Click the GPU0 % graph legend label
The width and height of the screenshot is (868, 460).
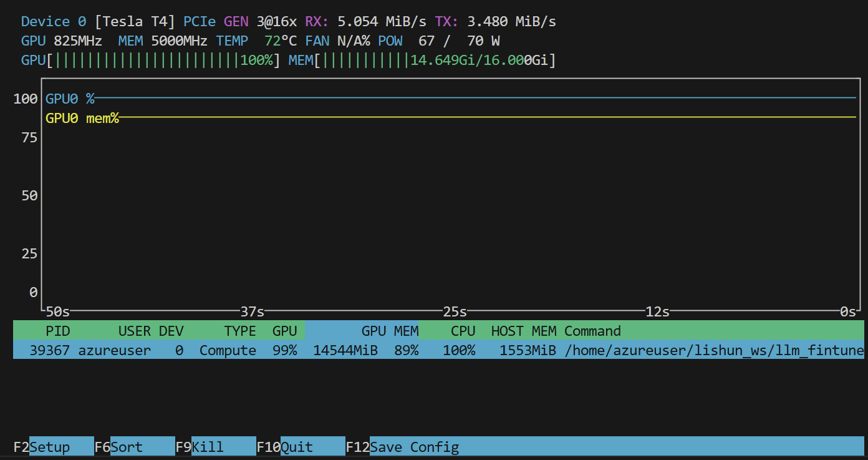point(70,99)
